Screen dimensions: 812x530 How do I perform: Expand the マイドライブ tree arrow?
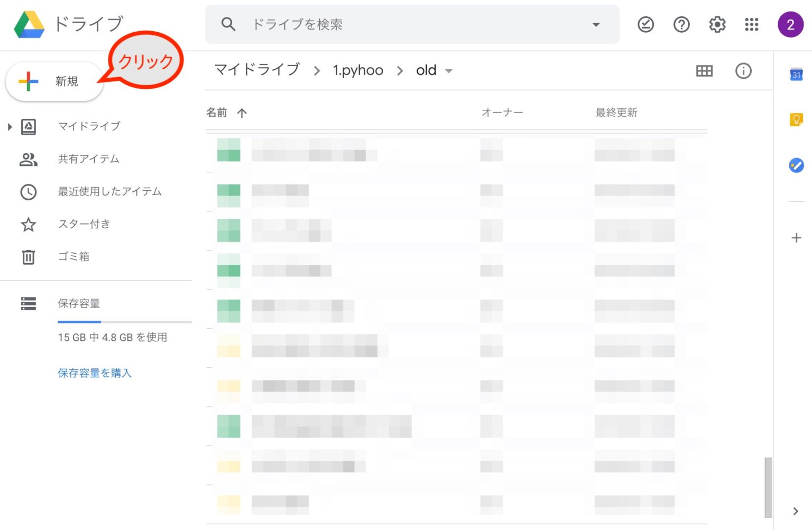(10, 127)
